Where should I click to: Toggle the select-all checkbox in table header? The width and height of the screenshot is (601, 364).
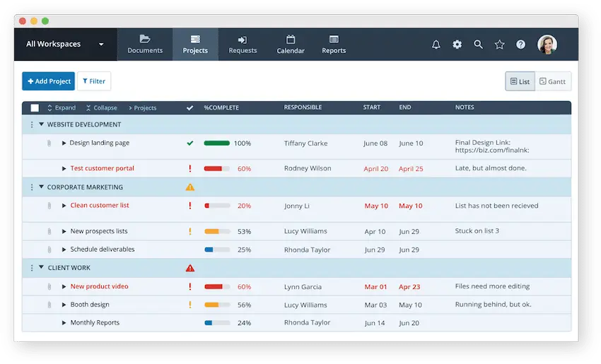click(x=35, y=108)
